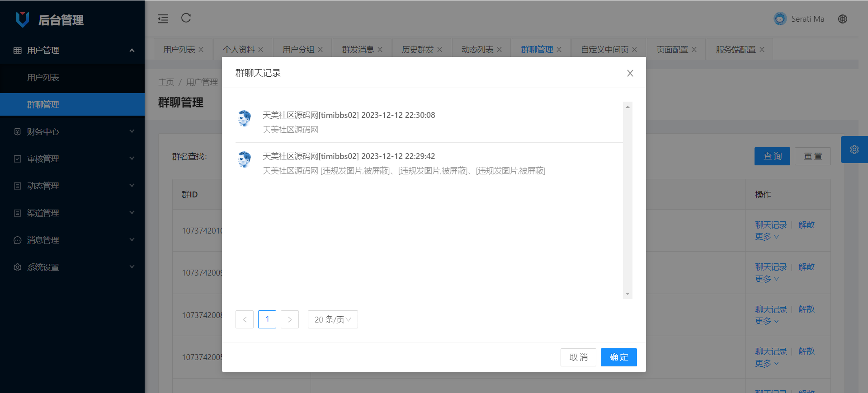Click the sidebar collapse menu icon
This screenshot has height=393, width=868.
pos(163,19)
